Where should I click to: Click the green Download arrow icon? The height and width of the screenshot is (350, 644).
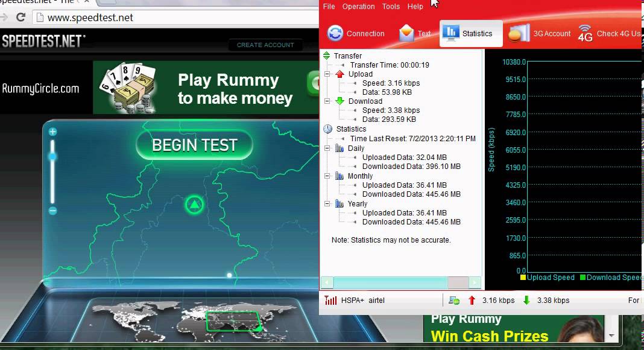click(x=339, y=101)
